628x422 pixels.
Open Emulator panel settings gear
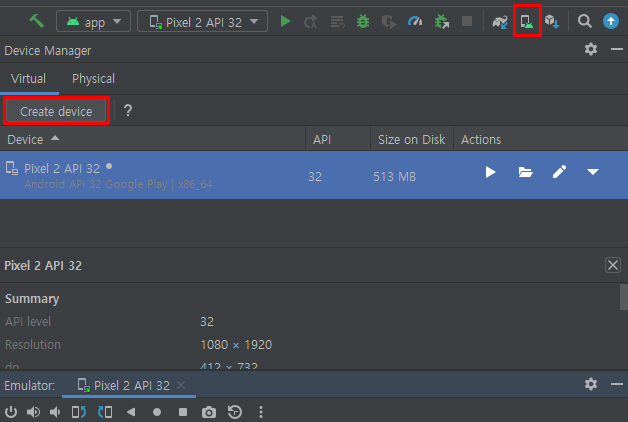tap(591, 384)
